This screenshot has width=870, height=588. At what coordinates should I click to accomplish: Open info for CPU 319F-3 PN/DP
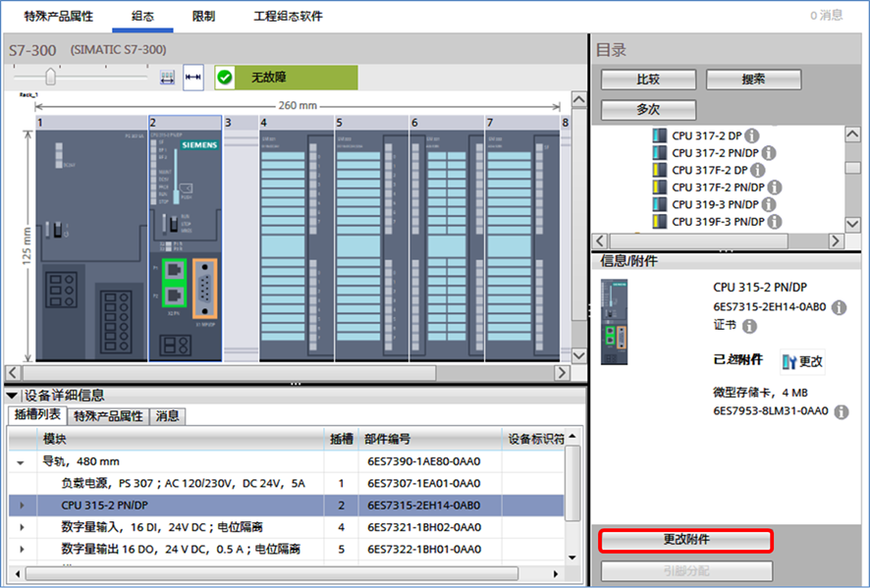[x=775, y=222]
